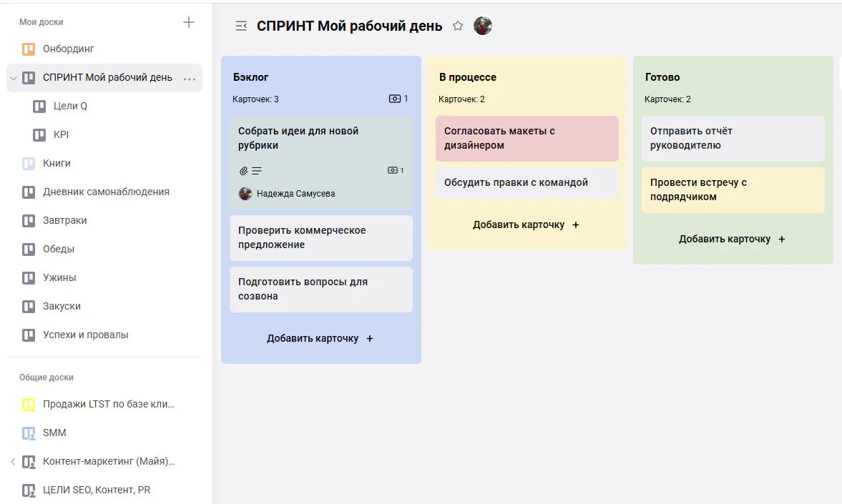The image size is (842, 504).
Task: Collapse the СПРИНТ Мой рабочий день tree
Action: (14, 78)
